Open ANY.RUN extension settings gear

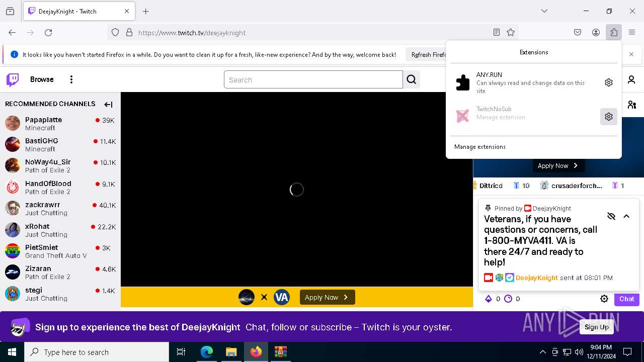click(x=609, y=82)
